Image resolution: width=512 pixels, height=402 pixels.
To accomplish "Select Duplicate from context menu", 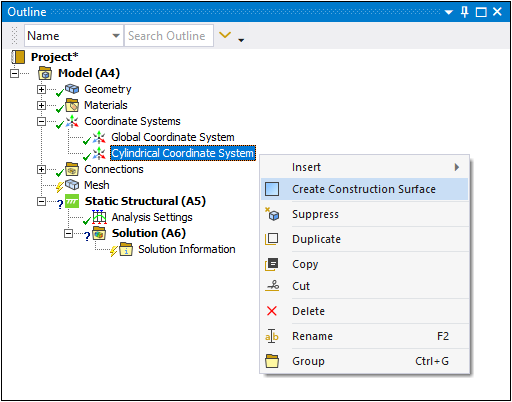I will 365,239.
